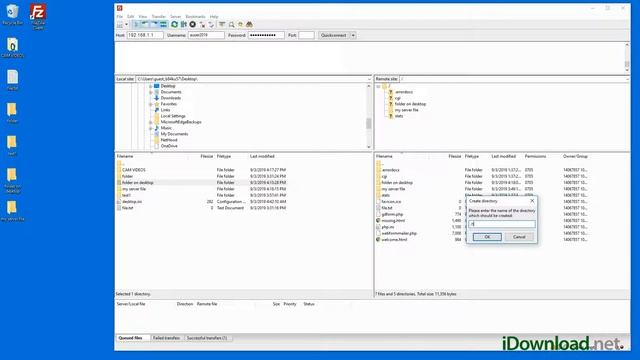Viewport: 640px width, 360px height.
Task: Switch to the Failed transfers tab
Action: (167, 338)
